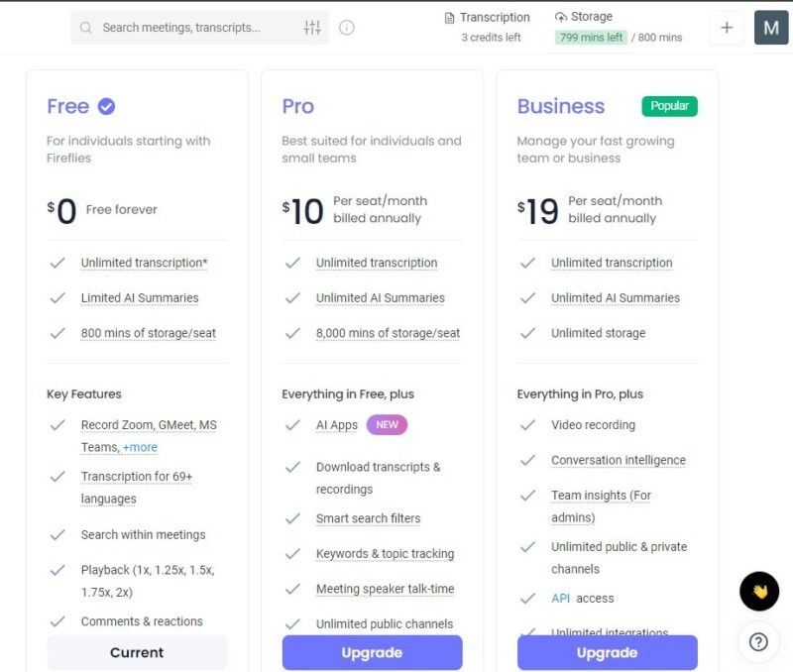Click the search magnifier icon

(85, 28)
